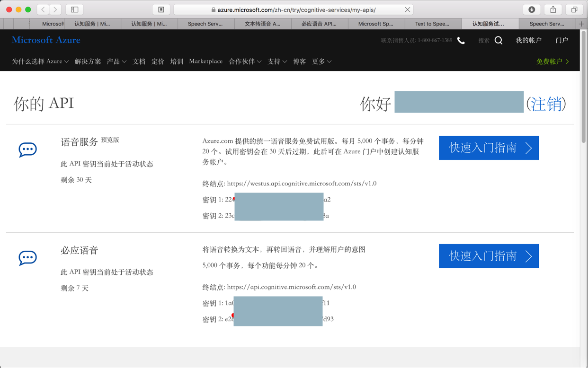Open the Safari share icon

[x=553, y=9]
